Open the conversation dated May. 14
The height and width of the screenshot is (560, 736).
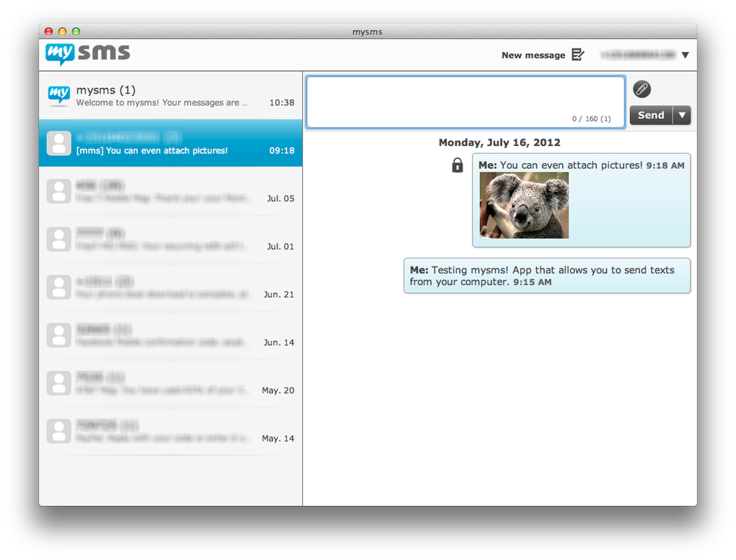(171, 431)
